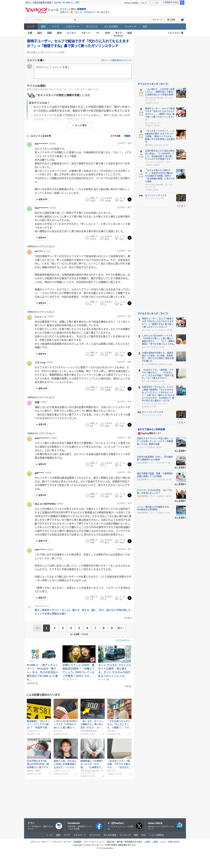
Task: Click トピックス一覧 link
Action: 175,33
